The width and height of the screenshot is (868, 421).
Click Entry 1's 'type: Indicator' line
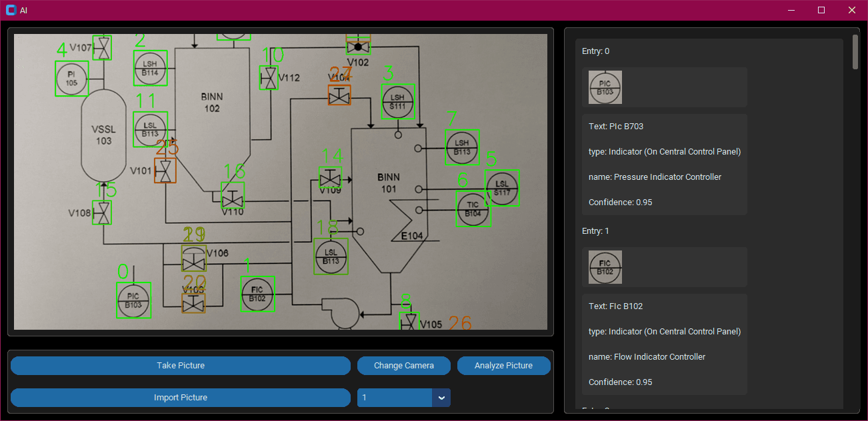pyautogui.click(x=665, y=332)
